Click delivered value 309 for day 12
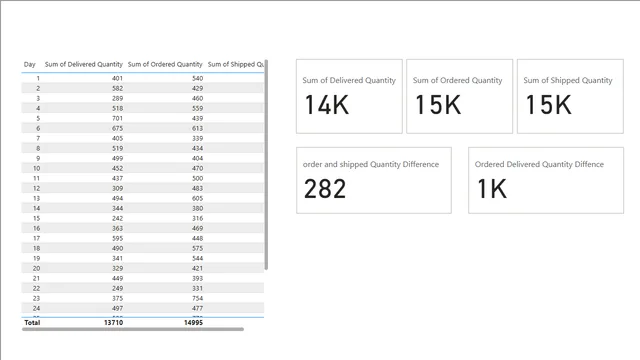Image resolution: width=640 pixels, height=360 pixels. tap(117, 188)
